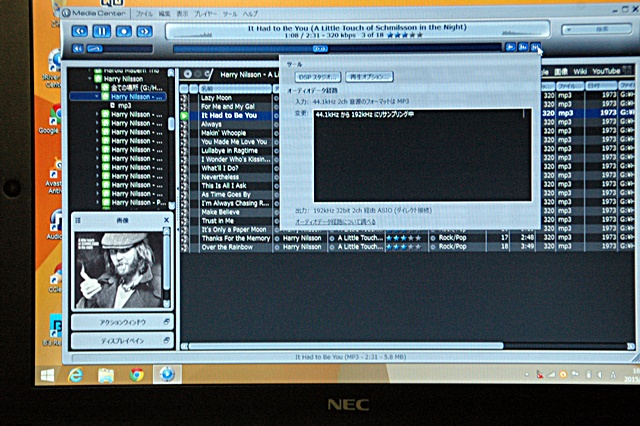Viewport: 640px width, 426px height.
Task: Click the system tray speaker icon
Action: [x=599, y=374]
